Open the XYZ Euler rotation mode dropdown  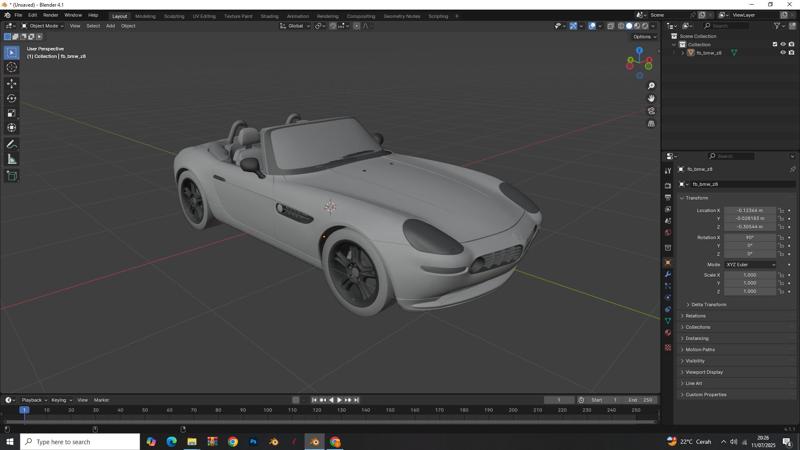tap(750, 265)
